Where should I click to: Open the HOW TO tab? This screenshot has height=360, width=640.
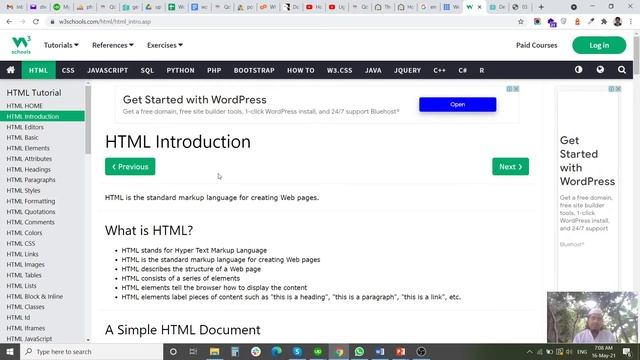pyautogui.click(x=301, y=70)
